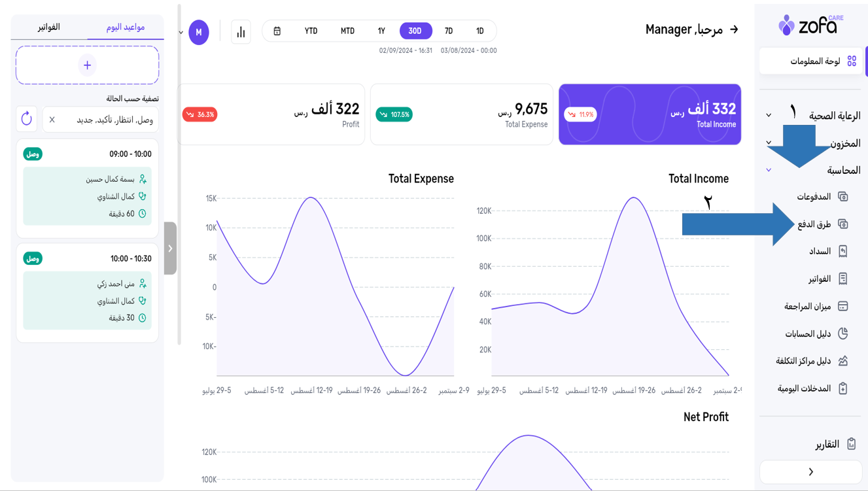The width and height of the screenshot is (868, 491).
Task: Open المدخلات اليومية journal entries icon
Action: (x=842, y=388)
